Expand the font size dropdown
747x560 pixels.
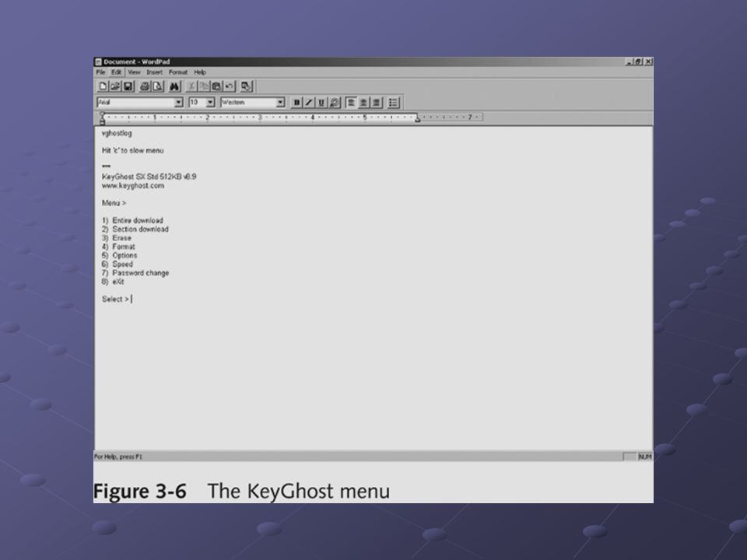210,103
